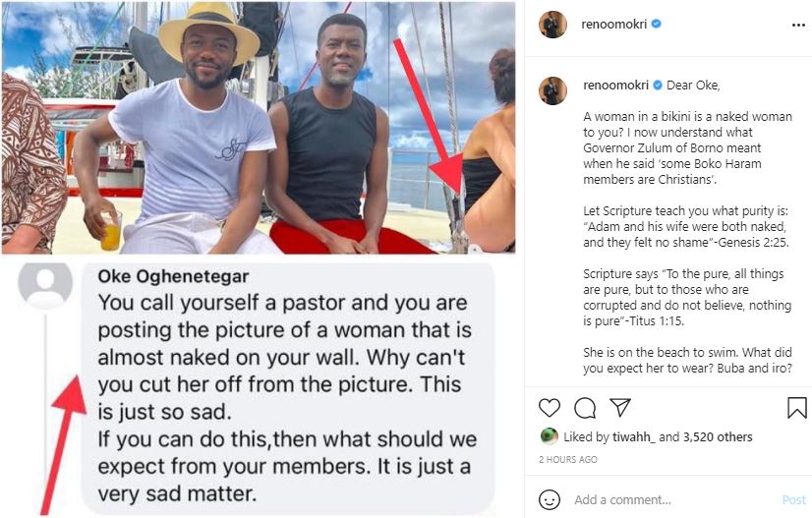The width and height of the screenshot is (812, 518).
Task: Click the 2 HOURS AGO timestamp
Action: [x=568, y=459]
